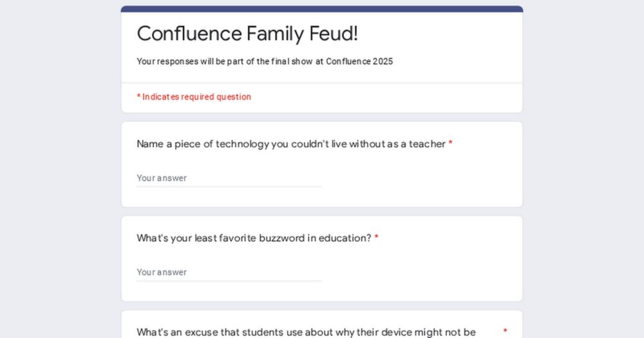Click the word 'Feud!' in the title

[x=334, y=33]
